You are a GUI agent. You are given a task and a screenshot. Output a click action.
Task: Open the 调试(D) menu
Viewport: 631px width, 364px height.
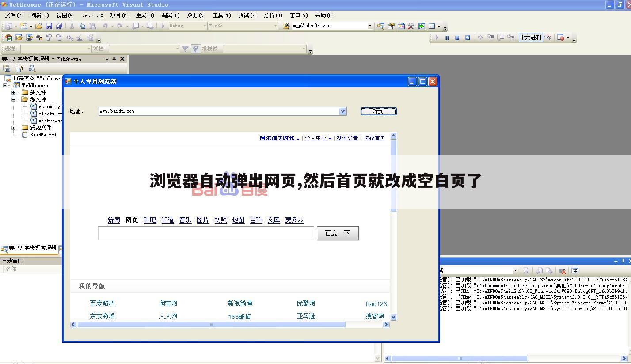coord(170,15)
